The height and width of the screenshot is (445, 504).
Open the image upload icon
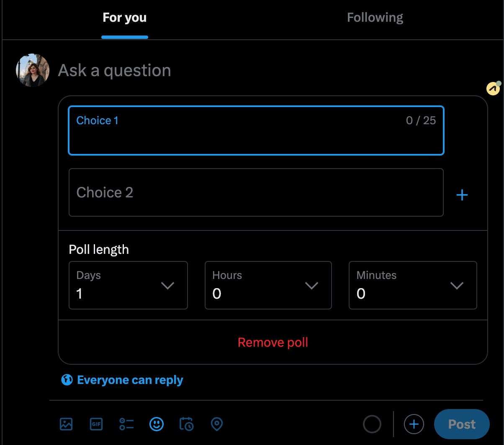point(66,424)
